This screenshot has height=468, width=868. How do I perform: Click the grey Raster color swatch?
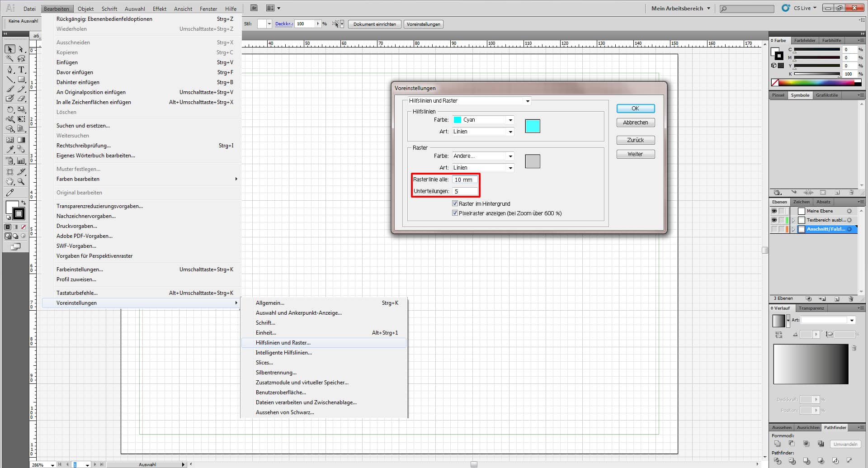(x=532, y=161)
